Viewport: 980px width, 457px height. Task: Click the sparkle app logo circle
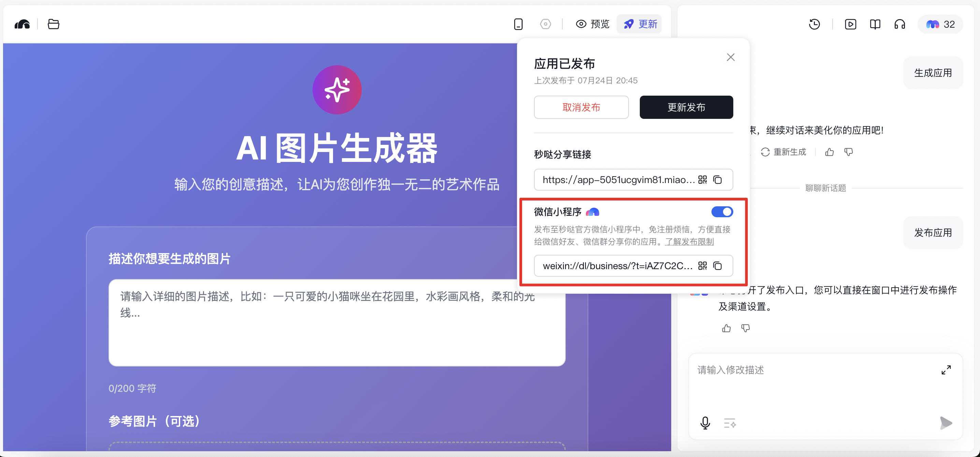(337, 89)
